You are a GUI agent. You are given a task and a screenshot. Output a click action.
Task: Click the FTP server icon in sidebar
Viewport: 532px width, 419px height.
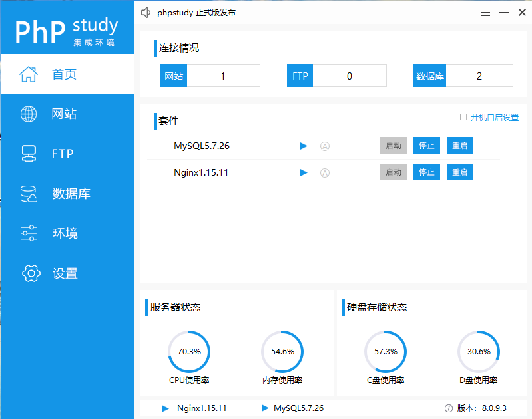(29, 154)
